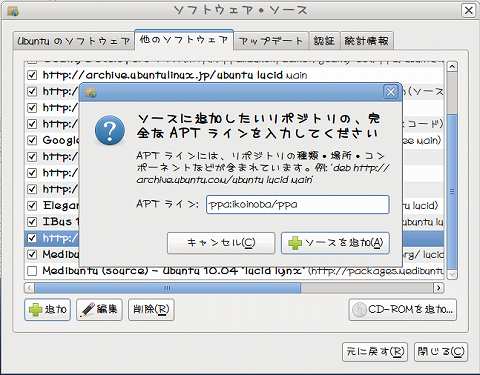Image resolution: width=480 pixels, height=375 pixels.
Task: Toggle checkbox of highlighted http:// row
Action: pyautogui.click(x=32, y=238)
